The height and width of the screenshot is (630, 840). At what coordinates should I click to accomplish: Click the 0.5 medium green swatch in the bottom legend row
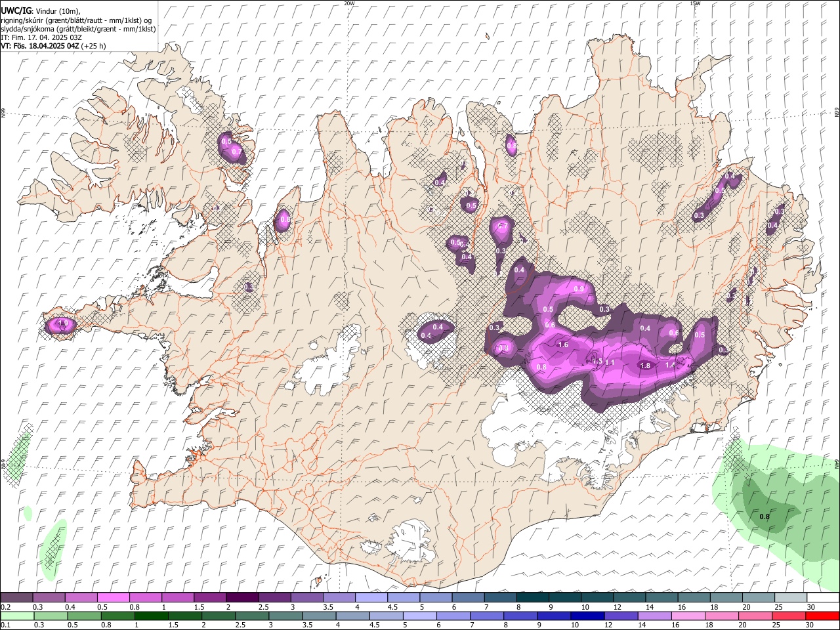[x=84, y=616]
